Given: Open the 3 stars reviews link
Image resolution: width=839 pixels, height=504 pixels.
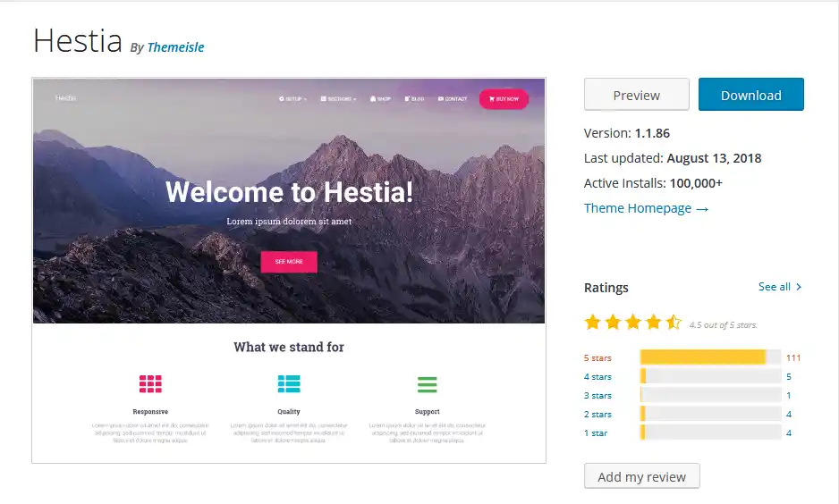Looking at the screenshot, I should pyautogui.click(x=597, y=396).
